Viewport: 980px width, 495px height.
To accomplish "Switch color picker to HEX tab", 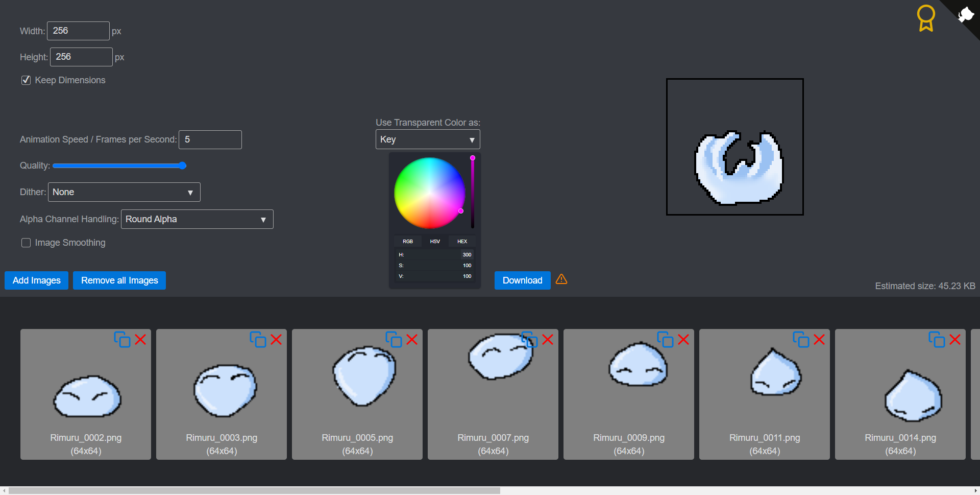I will (462, 241).
